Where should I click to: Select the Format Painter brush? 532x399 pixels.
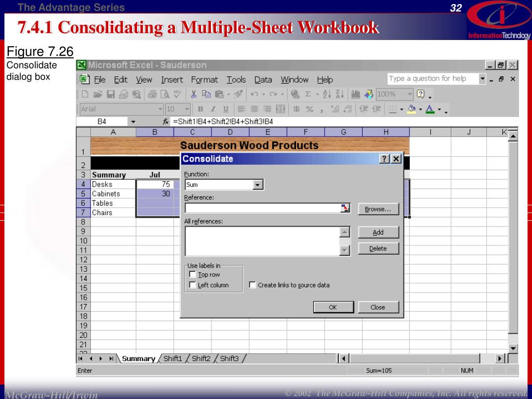pos(238,94)
